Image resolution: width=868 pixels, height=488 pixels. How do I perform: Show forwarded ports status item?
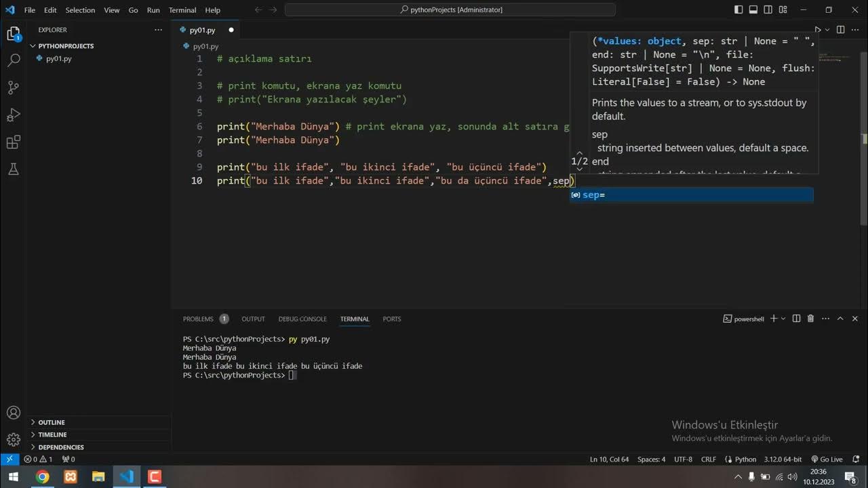click(68, 459)
